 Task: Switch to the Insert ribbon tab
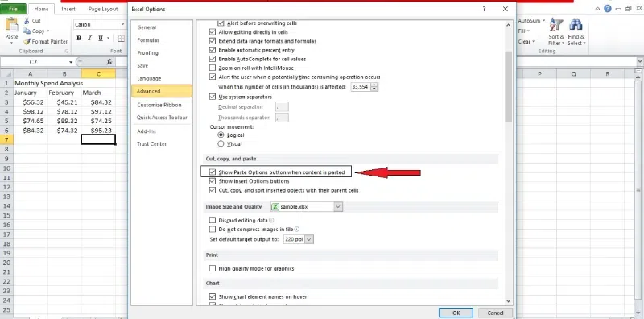coord(68,9)
